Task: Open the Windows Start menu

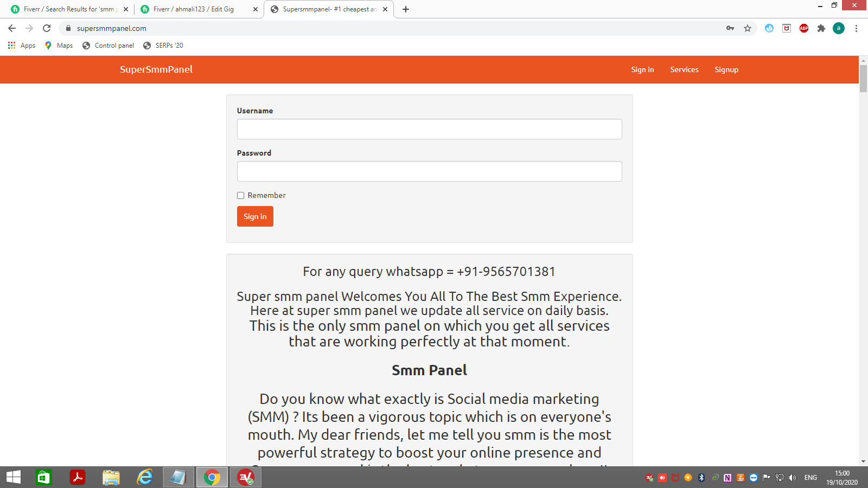Action: 14,477
